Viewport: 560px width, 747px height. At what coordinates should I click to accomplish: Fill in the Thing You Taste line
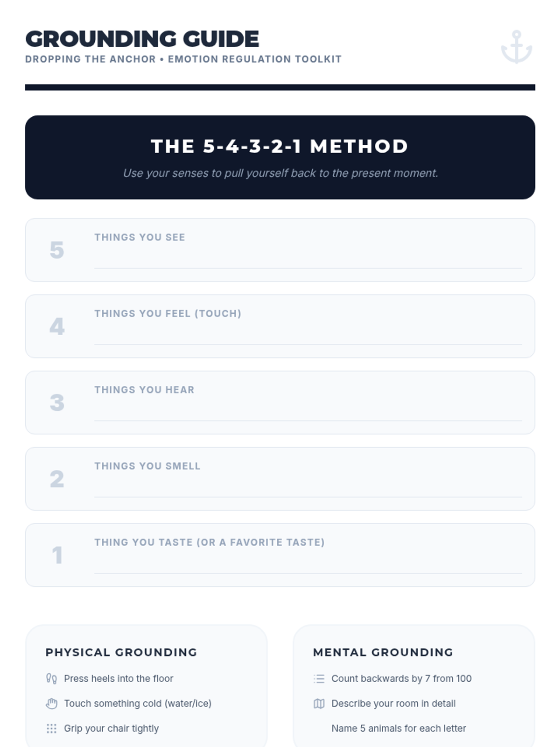pos(308,564)
